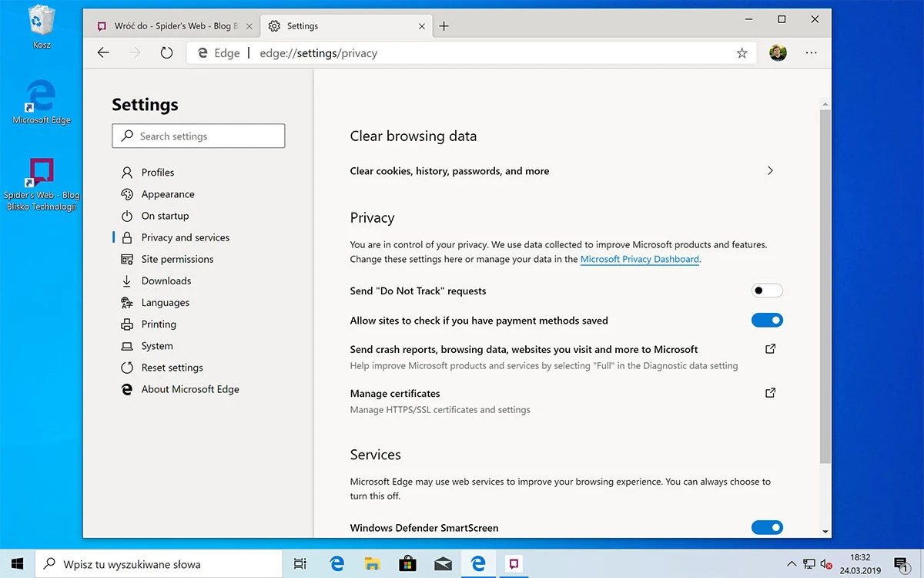Switch to the Wróć do - Spider's Web tab
The height and width of the screenshot is (578, 924).
[172, 26]
